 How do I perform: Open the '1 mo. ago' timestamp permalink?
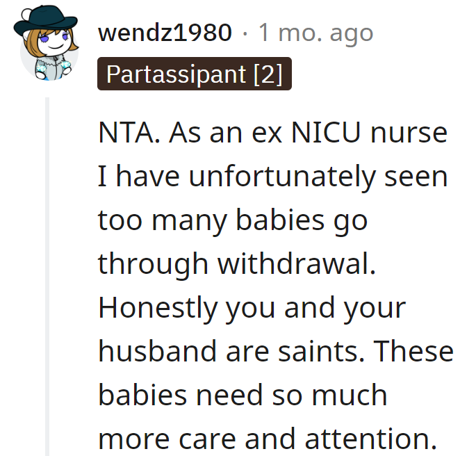[315, 33]
